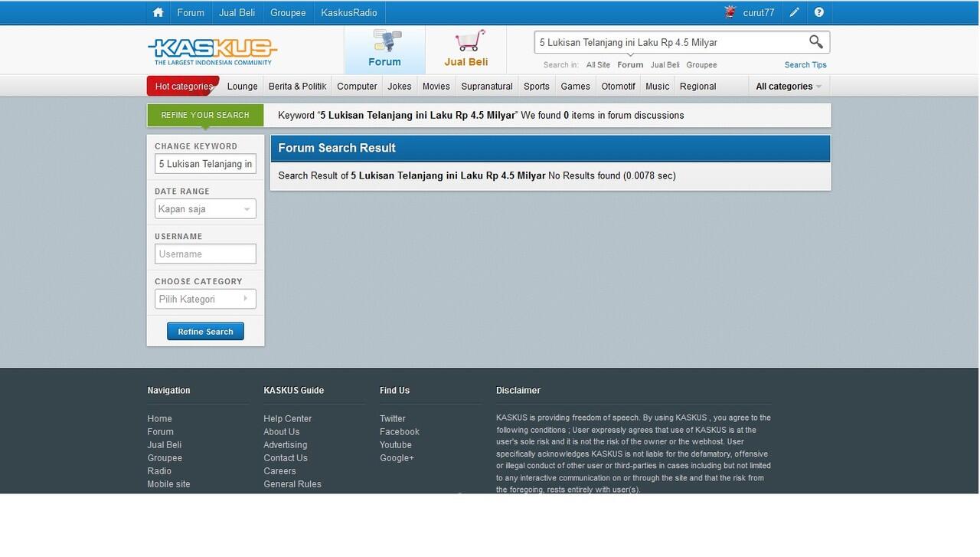Open the Lounge category
Screen dimensions: 980x557
pyautogui.click(x=242, y=86)
